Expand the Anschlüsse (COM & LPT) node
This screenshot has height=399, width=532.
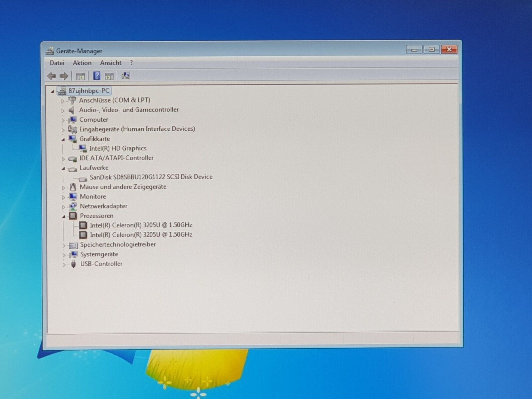tap(63, 101)
